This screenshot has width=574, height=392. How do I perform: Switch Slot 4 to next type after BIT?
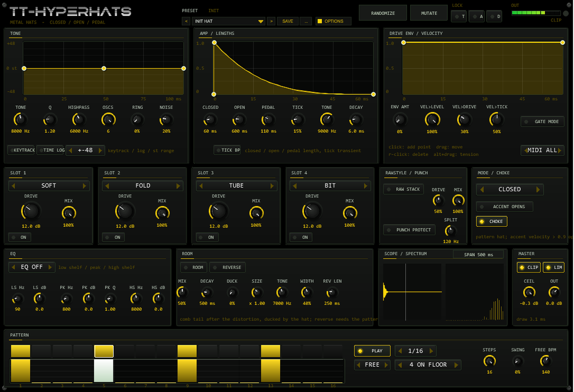click(366, 186)
